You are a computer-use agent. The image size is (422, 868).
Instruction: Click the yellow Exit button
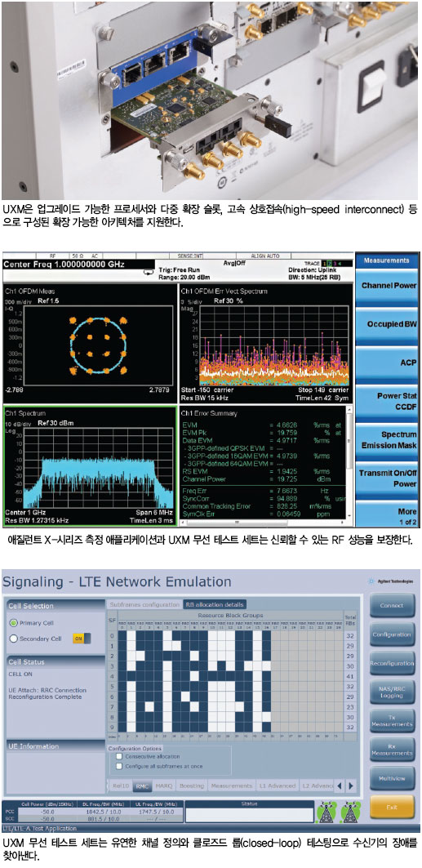click(392, 807)
